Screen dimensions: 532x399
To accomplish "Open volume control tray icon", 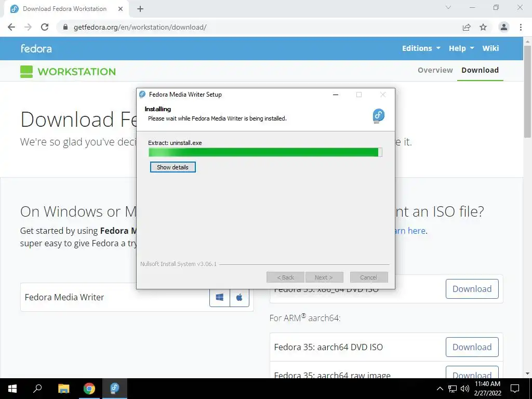I will 465,389.
